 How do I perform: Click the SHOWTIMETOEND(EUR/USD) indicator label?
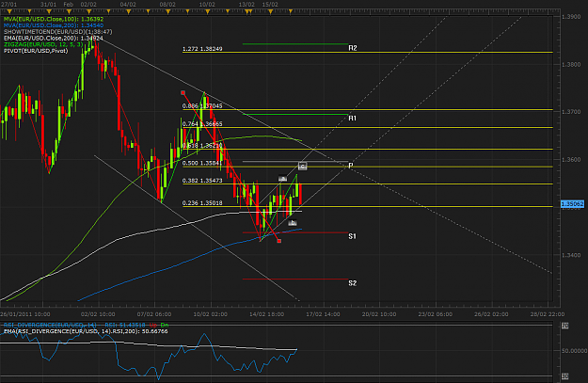(x=57, y=32)
